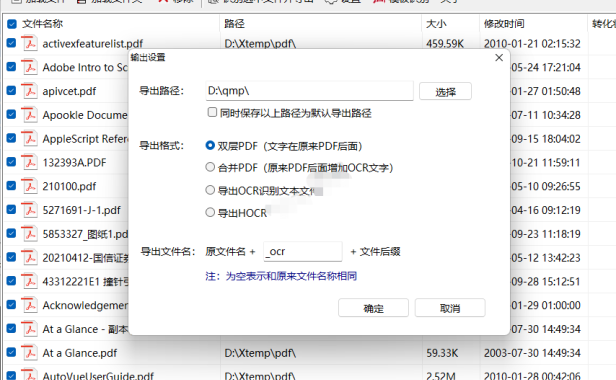The height and width of the screenshot is (380, 616).
Task: Click PDF icon of 5271691-J-1.pdf
Action: pos(29,210)
